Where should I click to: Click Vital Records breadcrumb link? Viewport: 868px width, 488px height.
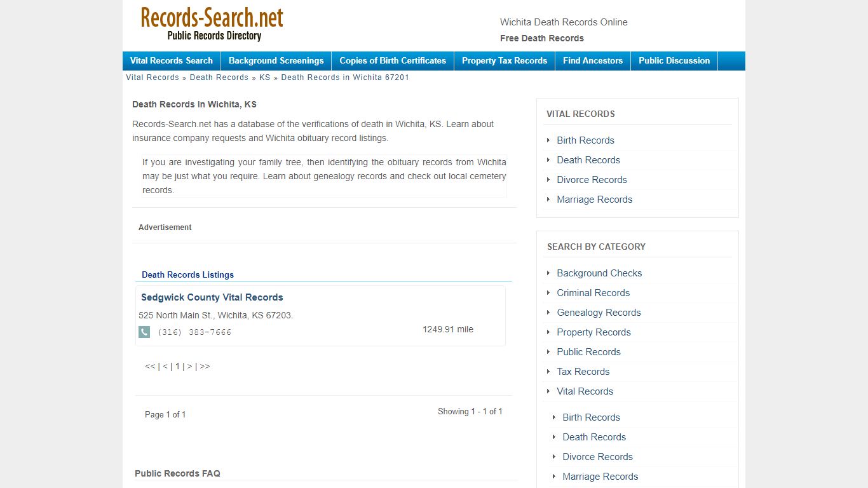tap(153, 78)
